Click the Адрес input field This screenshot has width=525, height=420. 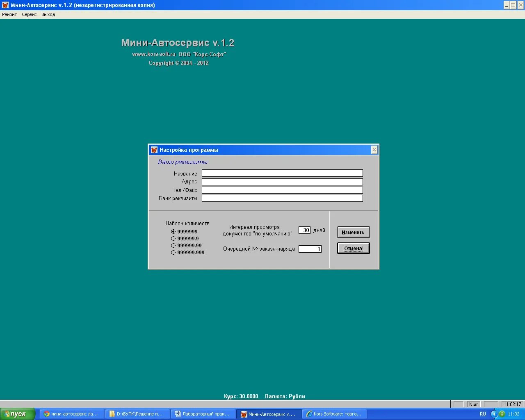(282, 182)
